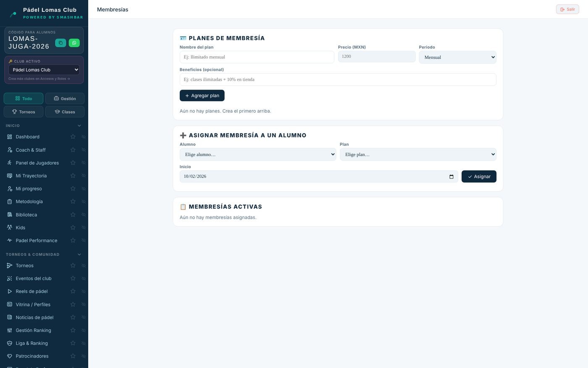588x368 pixels.
Task: Add Biblioteca to favorites
Action: pyautogui.click(x=73, y=214)
